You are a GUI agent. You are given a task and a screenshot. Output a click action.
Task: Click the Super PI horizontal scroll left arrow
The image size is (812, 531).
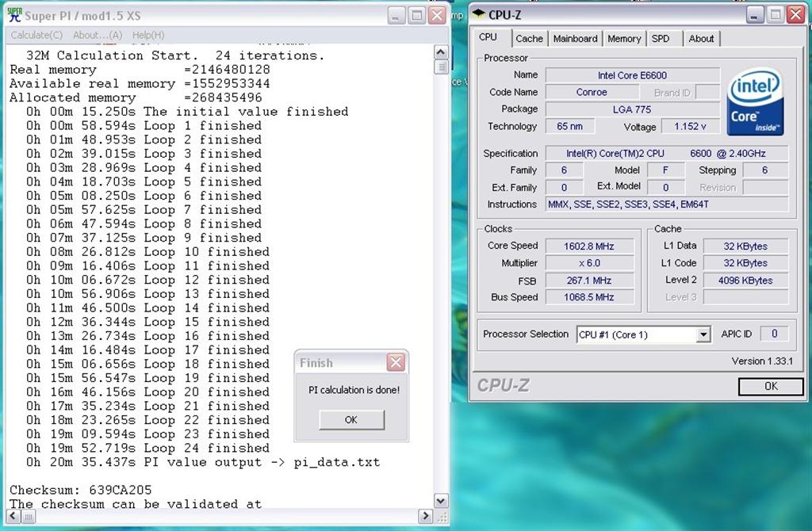coord(13,516)
